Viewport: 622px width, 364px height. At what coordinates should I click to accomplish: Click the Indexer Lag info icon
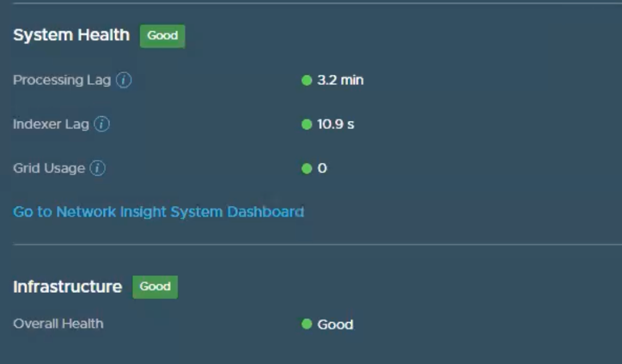102,124
